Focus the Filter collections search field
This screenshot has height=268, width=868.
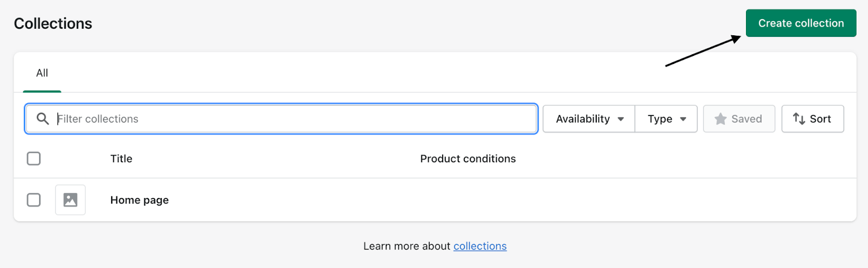point(281,119)
